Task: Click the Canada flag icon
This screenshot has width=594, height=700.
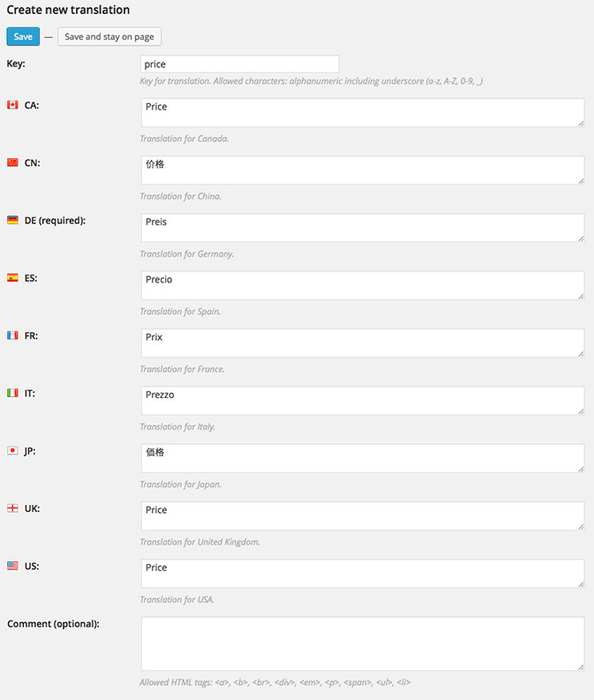Action: (12, 105)
